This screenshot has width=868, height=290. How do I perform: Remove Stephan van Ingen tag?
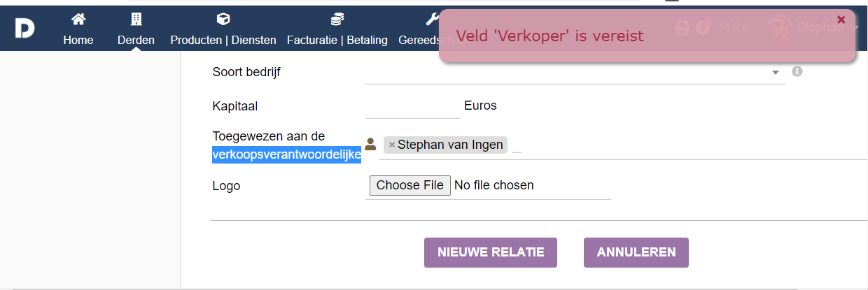392,145
